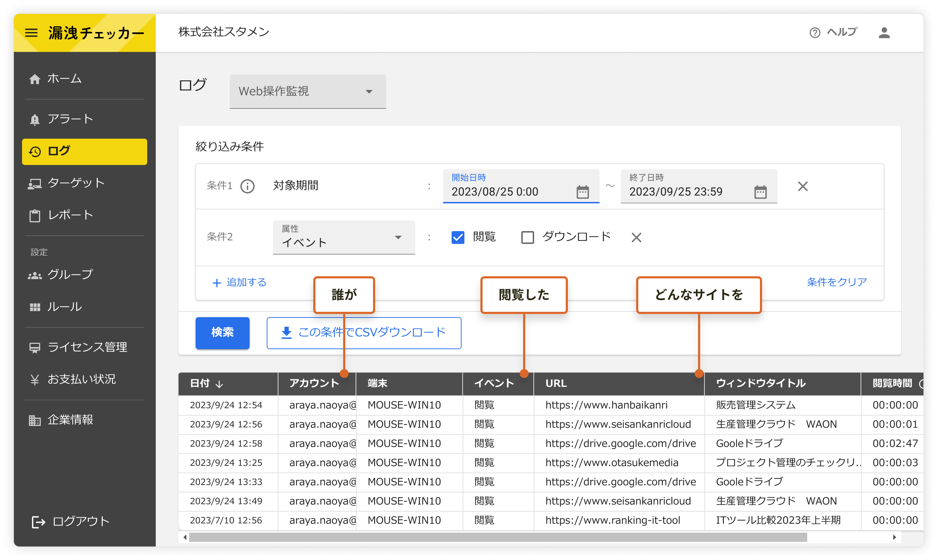This screenshot has height=560, width=937.
Task: Click the help question mark icon
Action: click(814, 33)
